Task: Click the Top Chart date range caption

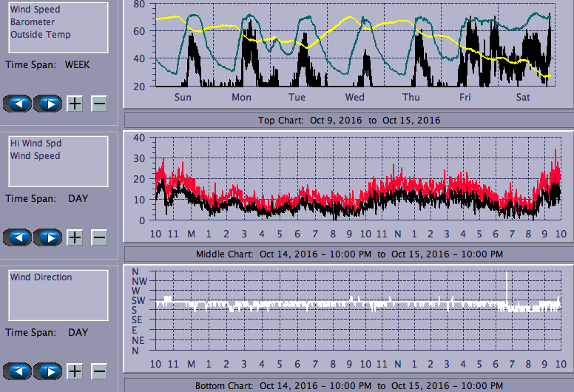Action: (x=348, y=121)
